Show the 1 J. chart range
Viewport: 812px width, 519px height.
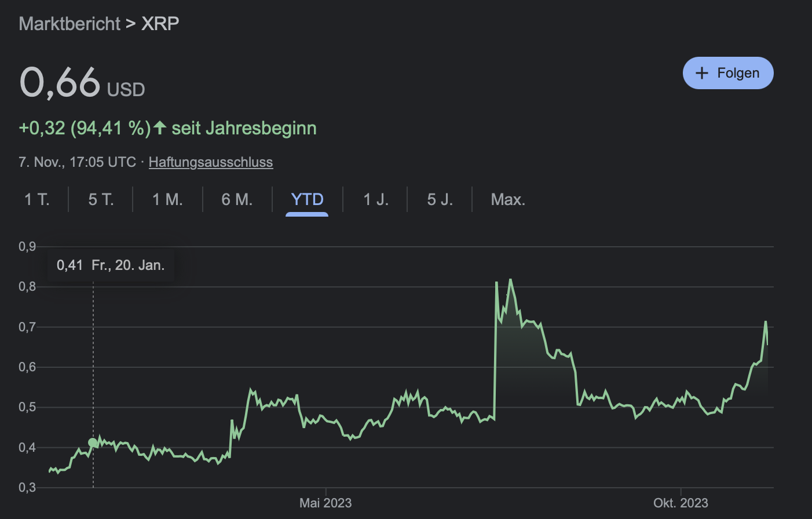click(375, 200)
